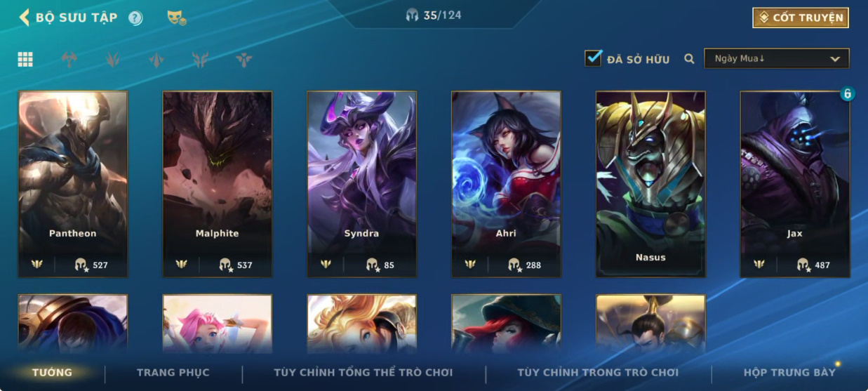Viewport: 868px width, 391px height.
Task: Go to the Hộp Trưng Bày tab
Action: 789,372
